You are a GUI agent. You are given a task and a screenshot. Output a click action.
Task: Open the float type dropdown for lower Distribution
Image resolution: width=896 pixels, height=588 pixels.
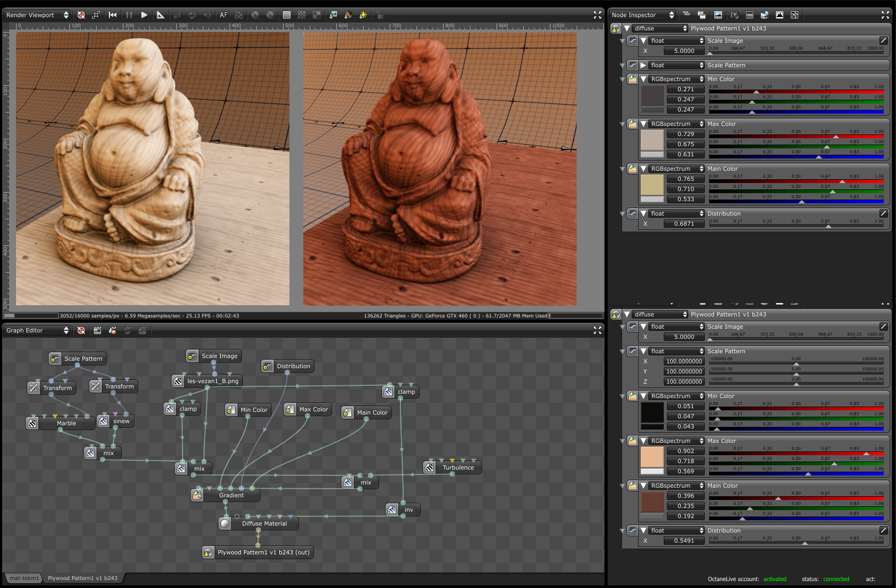[x=677, y=530]
